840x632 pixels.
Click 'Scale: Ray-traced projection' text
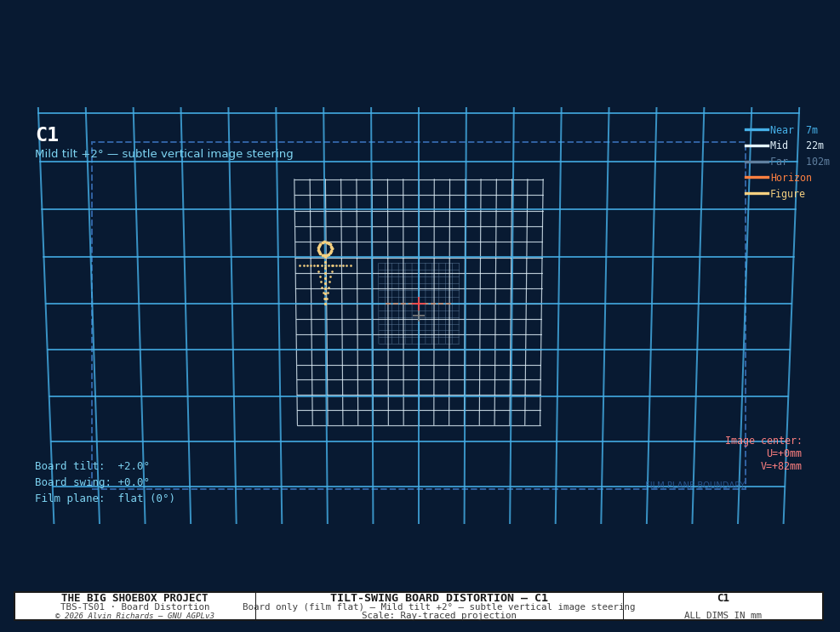click(439, 615)
